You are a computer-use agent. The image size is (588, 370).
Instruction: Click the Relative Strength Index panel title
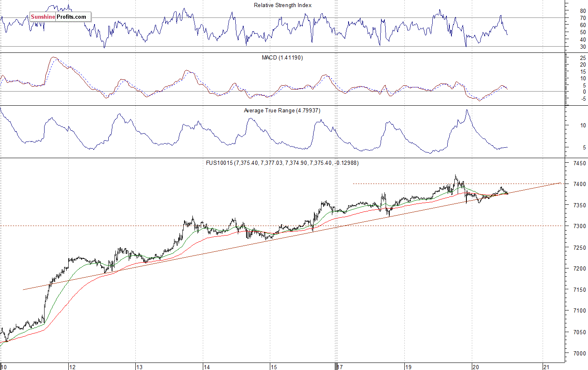pos(283,5)
